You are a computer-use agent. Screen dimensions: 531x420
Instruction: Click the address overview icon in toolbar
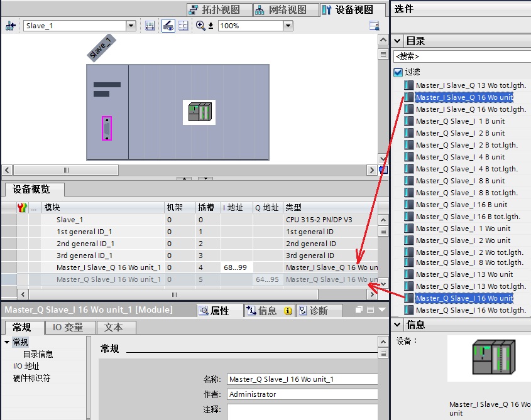click(x=150, y=26)
